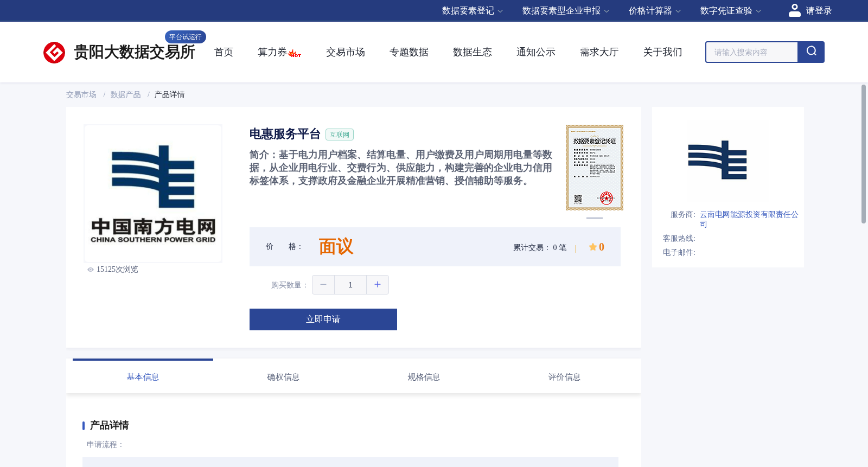Click the 贵阳大数据交易所 site title
Viewport: 868px width, 467px height.
coord(134,53)
